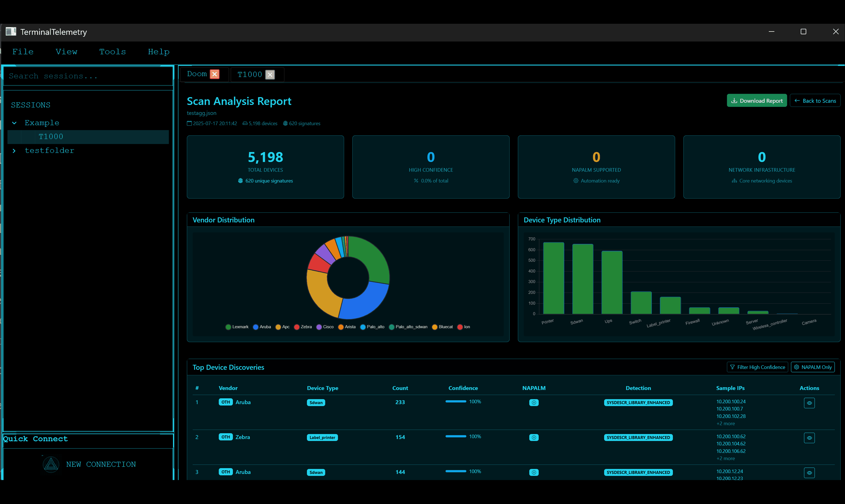
Task: Click the testagg.json filename
Action: point(202,113)
